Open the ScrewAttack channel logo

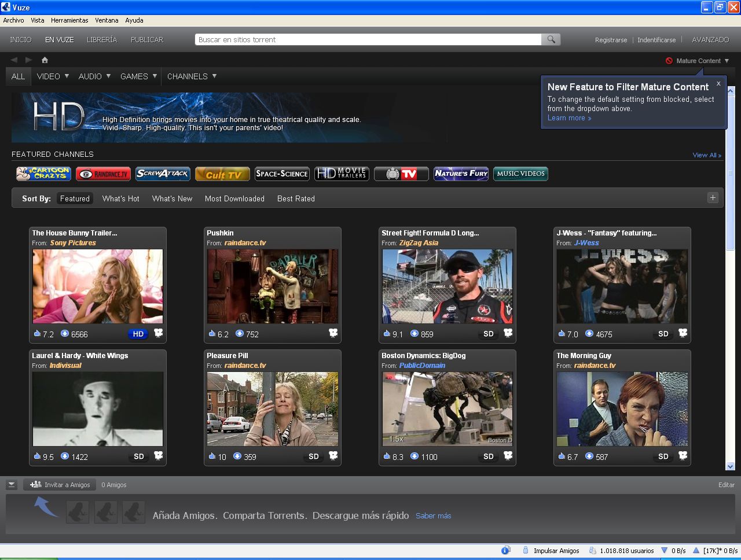(163, 174)
